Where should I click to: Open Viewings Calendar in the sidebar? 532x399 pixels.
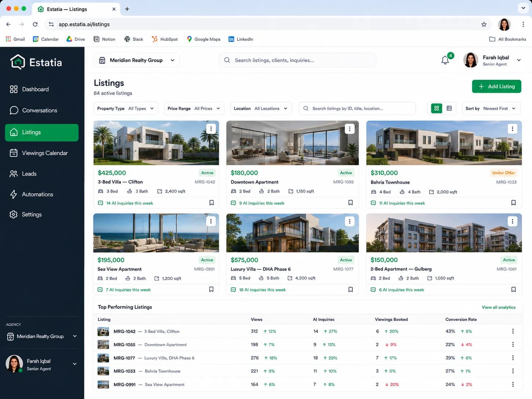point(42,153)
